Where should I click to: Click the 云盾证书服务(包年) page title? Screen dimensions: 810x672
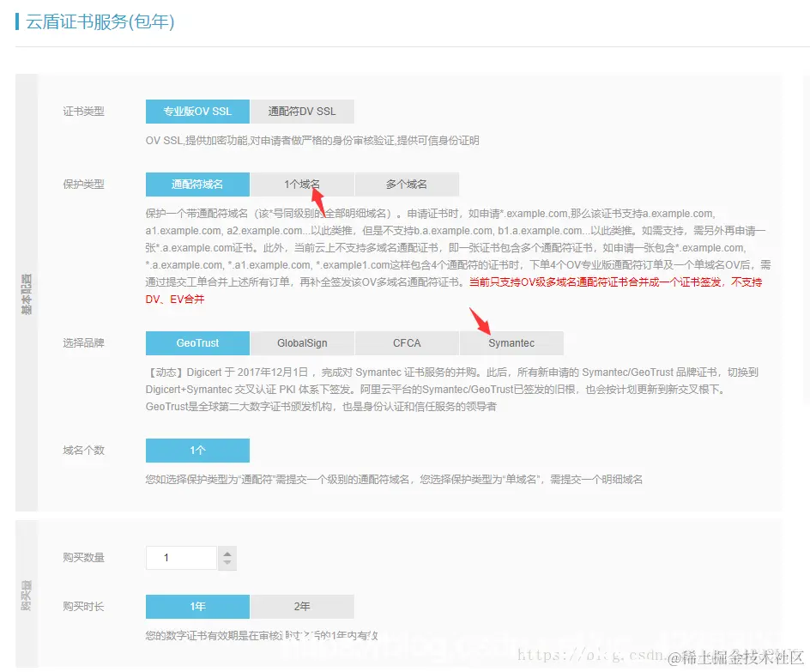[x=100, y=21]
